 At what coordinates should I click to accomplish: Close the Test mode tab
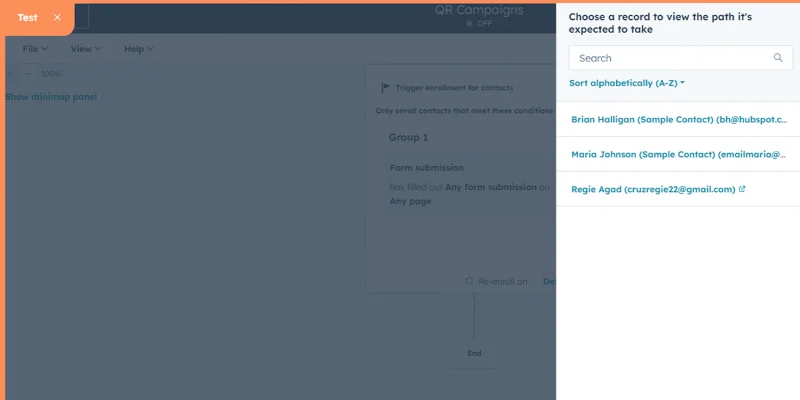tap(57, 17)
